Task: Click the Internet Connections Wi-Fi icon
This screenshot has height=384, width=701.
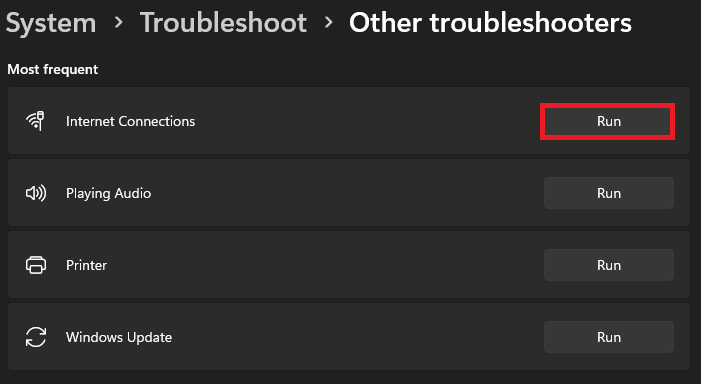Action: [x=35, y=121]
